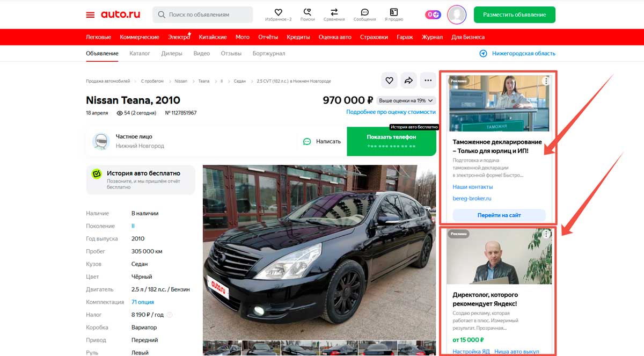Open the main black Nissan Teana photo

(319, 251)
